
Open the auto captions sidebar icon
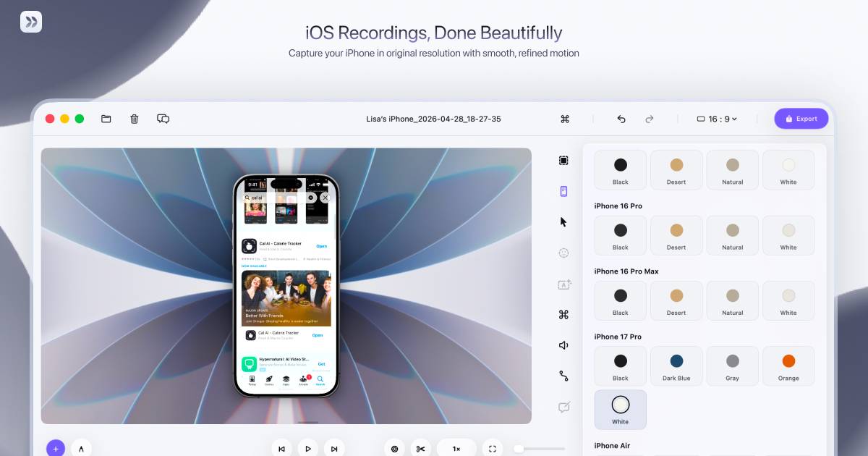click(x=564, y=284)
